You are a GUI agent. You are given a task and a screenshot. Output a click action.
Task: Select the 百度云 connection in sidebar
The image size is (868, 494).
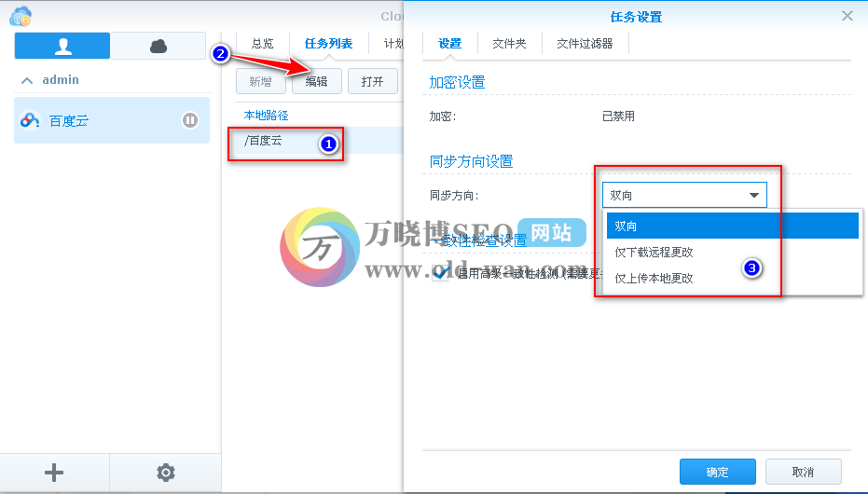point(112,120)
